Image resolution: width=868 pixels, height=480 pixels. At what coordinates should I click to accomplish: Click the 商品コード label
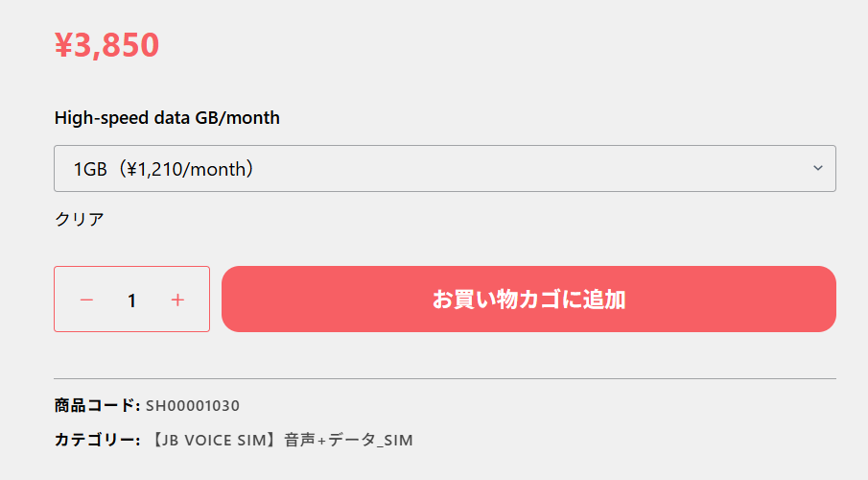click(x=97, y=405)
